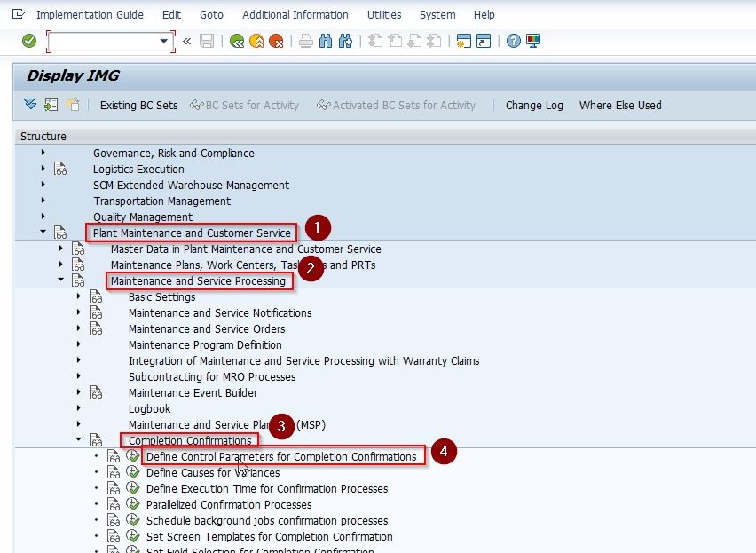Click the orange Cancel icon
The height and width of the screenshot is (553, 756).
[276, 42]
